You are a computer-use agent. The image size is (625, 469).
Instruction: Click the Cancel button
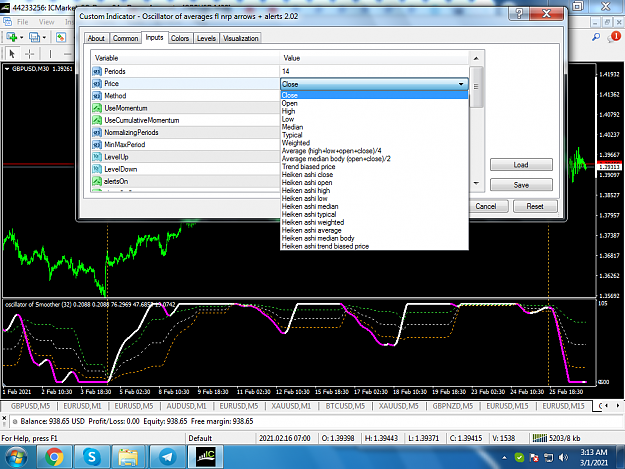(x=485, y=206)
